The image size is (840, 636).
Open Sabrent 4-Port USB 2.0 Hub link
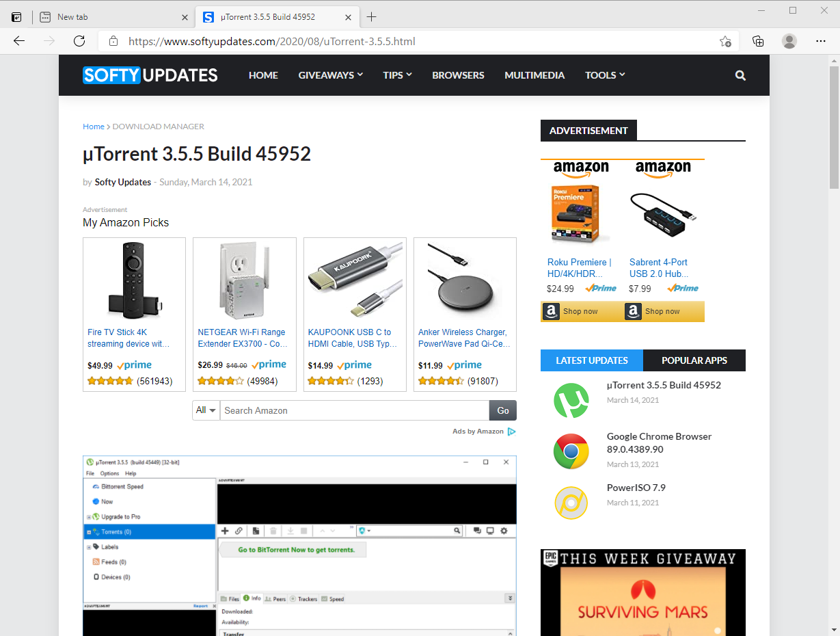pos(659,267)
